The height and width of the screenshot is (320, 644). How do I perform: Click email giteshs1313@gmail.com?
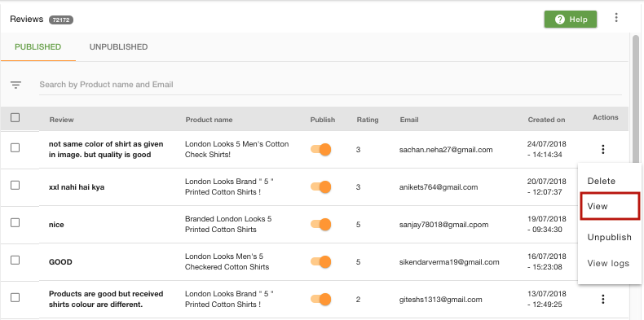point(441,300)
